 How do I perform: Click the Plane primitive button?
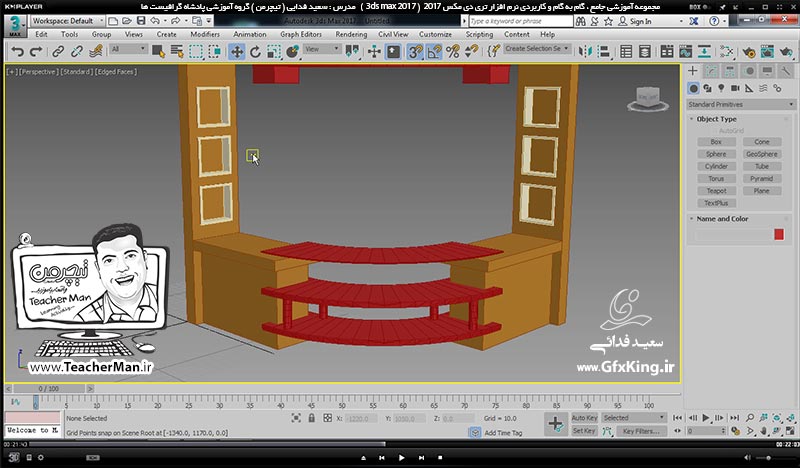[x=761, y=191]
